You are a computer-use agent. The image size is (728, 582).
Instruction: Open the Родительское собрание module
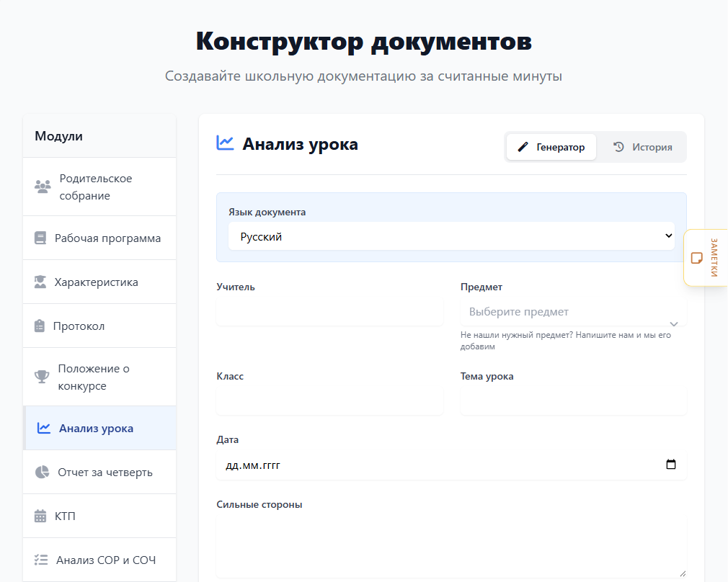[x=99, y=187]
